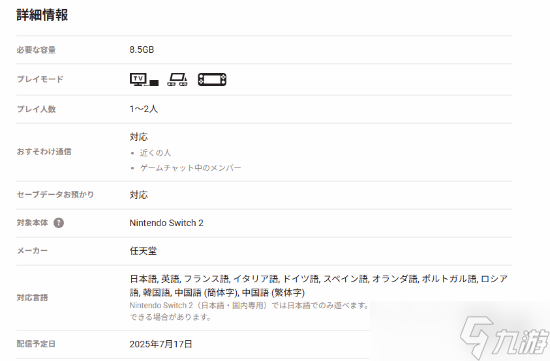Click the 対応言語 row label
The height and width of the screenshot is (361, 550).
tap(32, 298)
